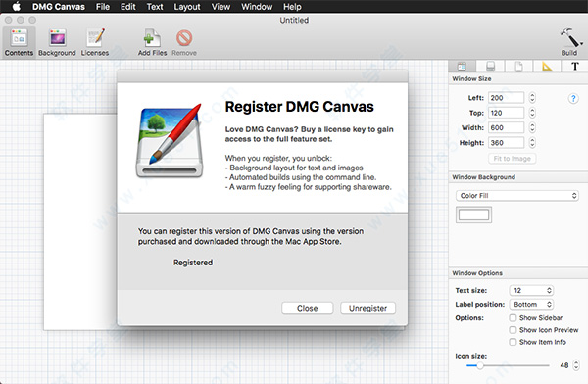The width and height of the screenshot is (588, 384).
Task: Enable the Show Item Info checkbox
Action: tap(513, 342)
